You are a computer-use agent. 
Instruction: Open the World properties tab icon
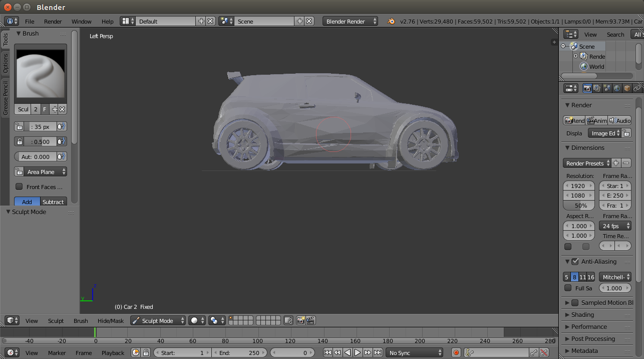click(617, 88)
